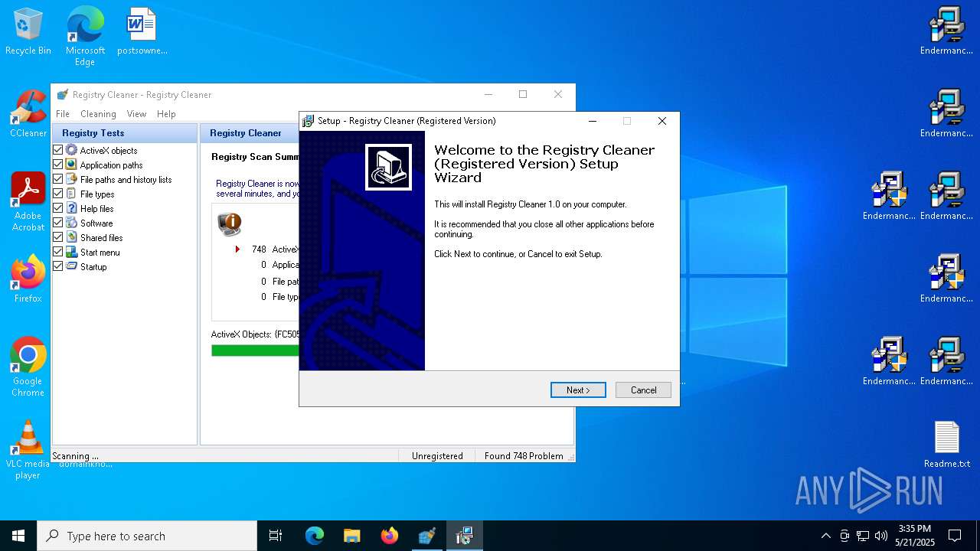Image resolution: width=980 pixels, height=551 pixels.
Task: Open Task View on the taskbar
Action: pos(276,536)
